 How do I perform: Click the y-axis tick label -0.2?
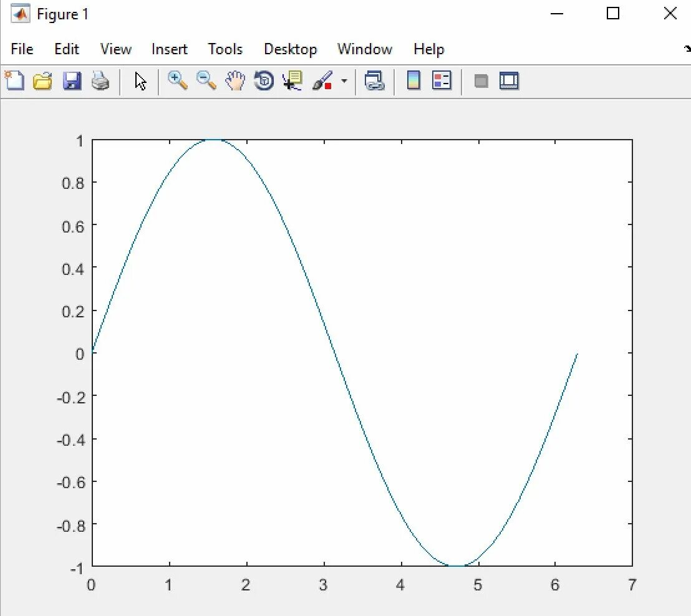71,397
